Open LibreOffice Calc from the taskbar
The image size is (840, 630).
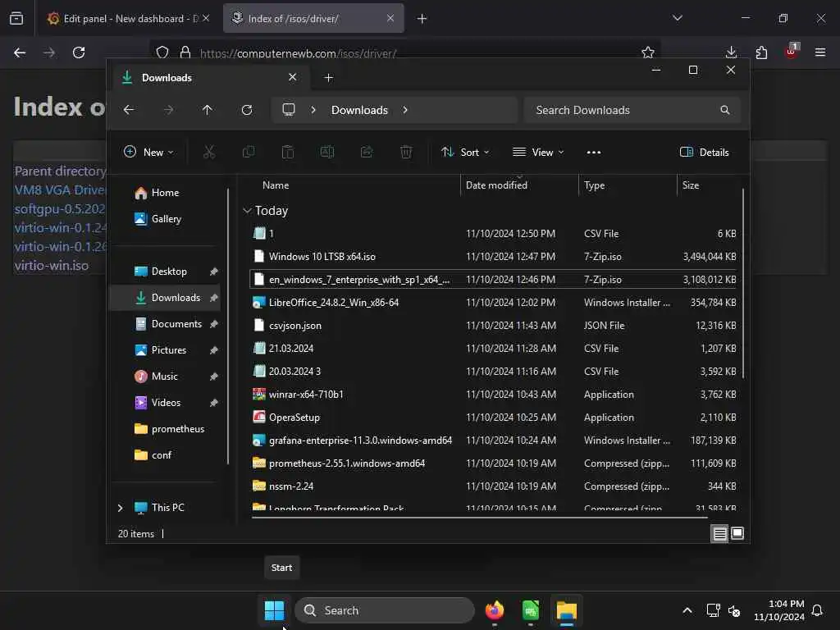tap(531, 610)
